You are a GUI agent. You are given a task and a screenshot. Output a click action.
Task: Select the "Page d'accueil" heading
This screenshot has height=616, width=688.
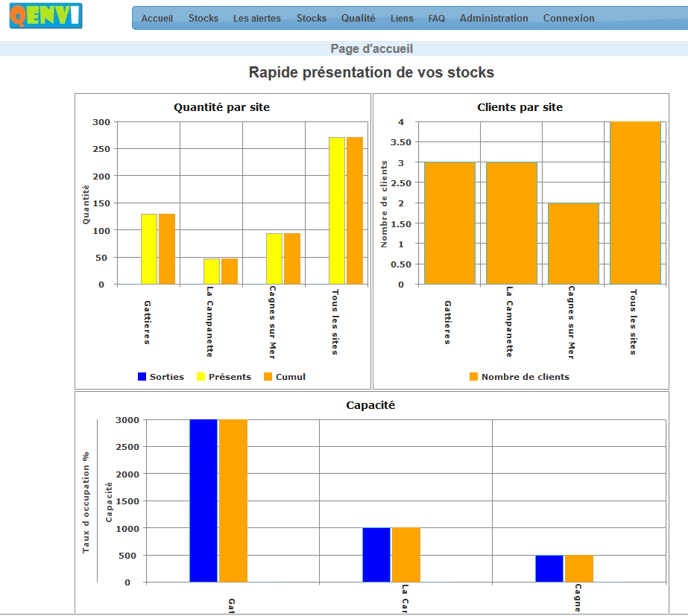[x=372, y=48]
